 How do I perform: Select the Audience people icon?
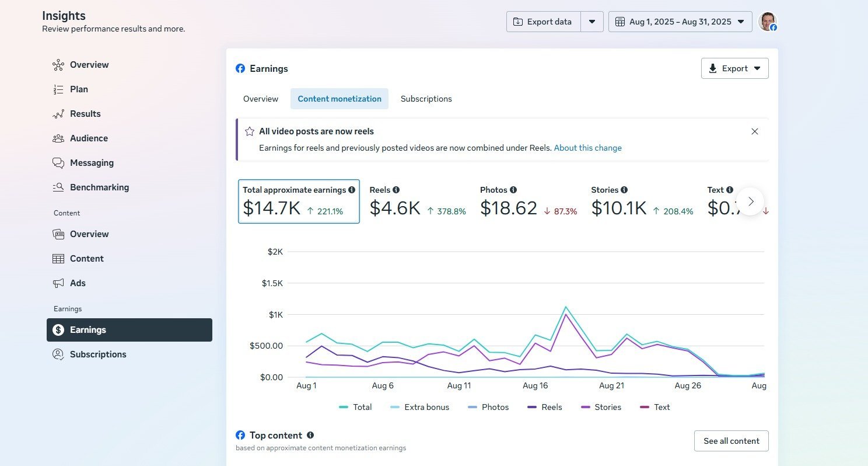[x=58, y=138]
